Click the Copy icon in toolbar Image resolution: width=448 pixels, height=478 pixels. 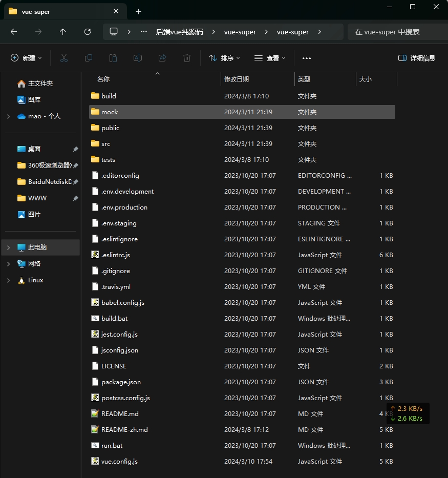pyautogui.click(x=89, y=58)
